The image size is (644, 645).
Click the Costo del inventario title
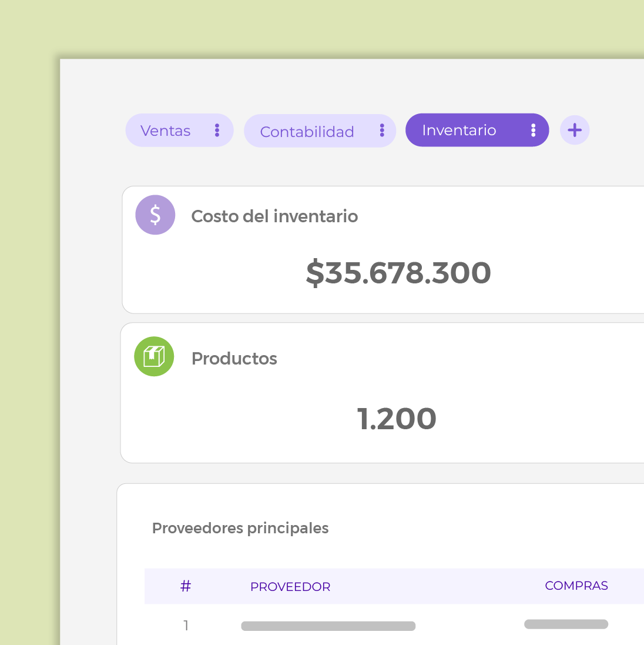(x=274, y=216)
